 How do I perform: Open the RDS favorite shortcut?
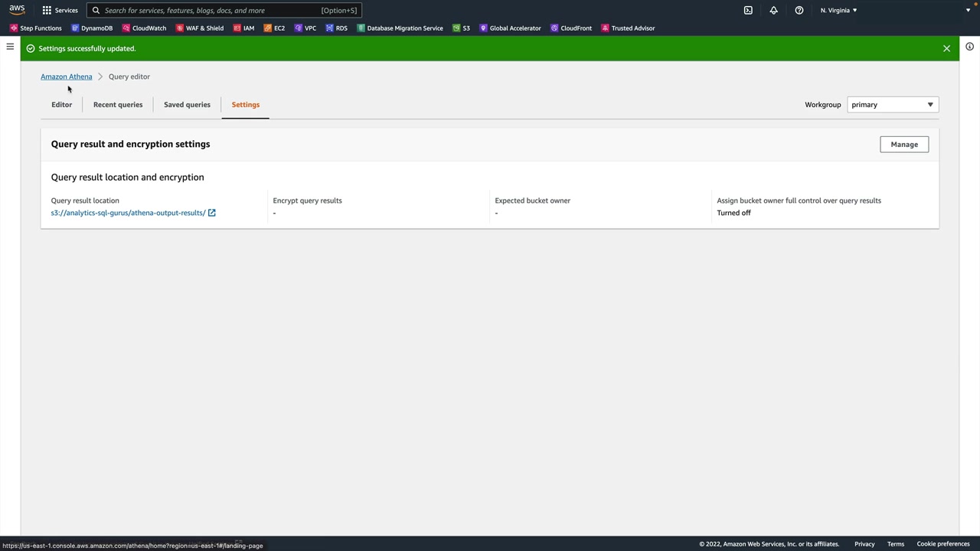(x=336, y=28)
